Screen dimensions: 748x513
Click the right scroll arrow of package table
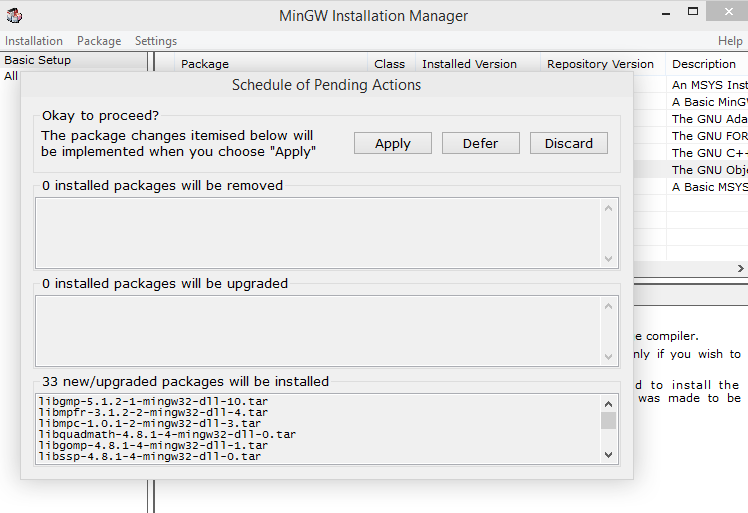[740, 269]
